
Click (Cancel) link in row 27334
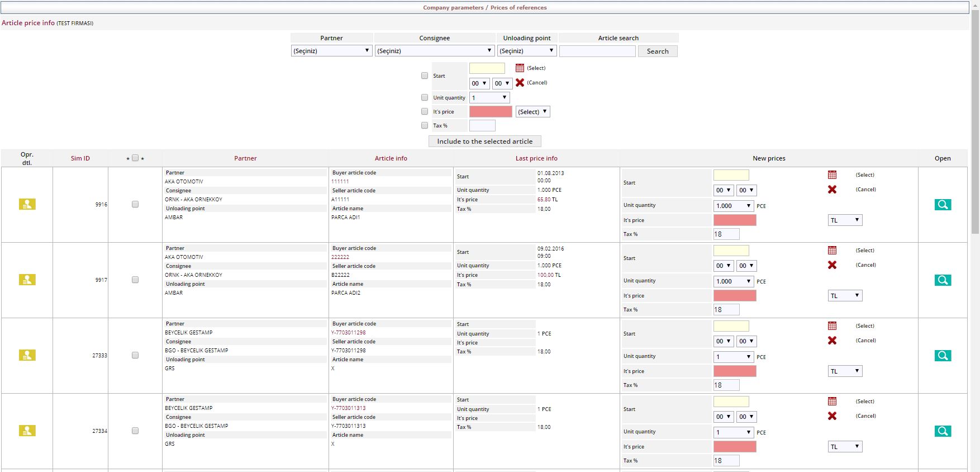tap(865, 416)
